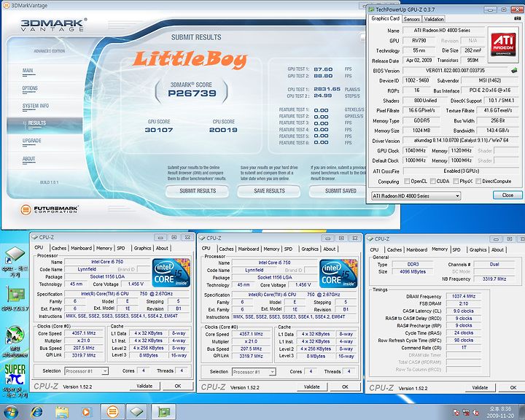Viewport: 525px width, 420px height.
Task: Click the Save Results button
Action: click(269, 191)
